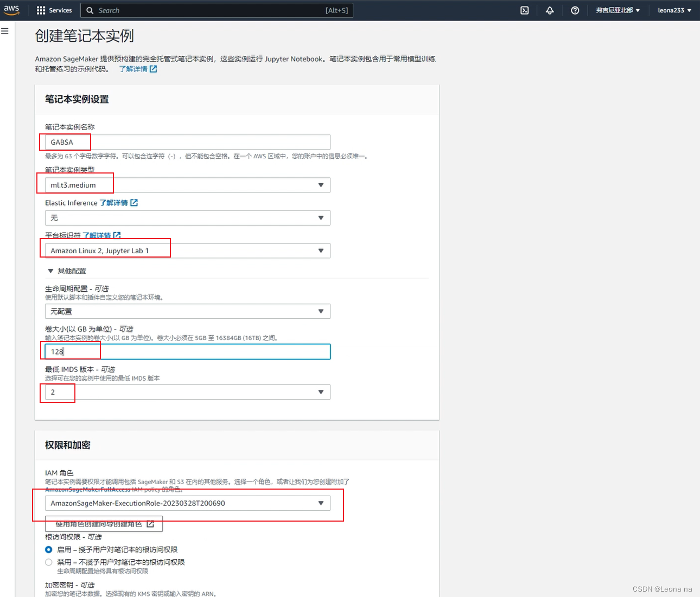Open the leona233 account menu

pyautogui.click(x=674, y=10)
